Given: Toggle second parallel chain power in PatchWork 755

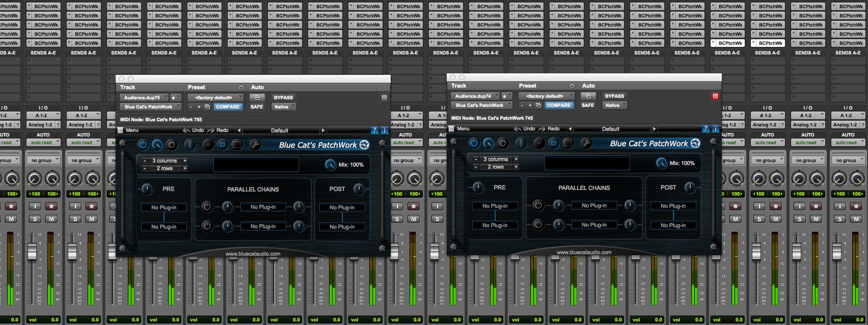Looking at the screenshot, I should (x=207, y=226).
